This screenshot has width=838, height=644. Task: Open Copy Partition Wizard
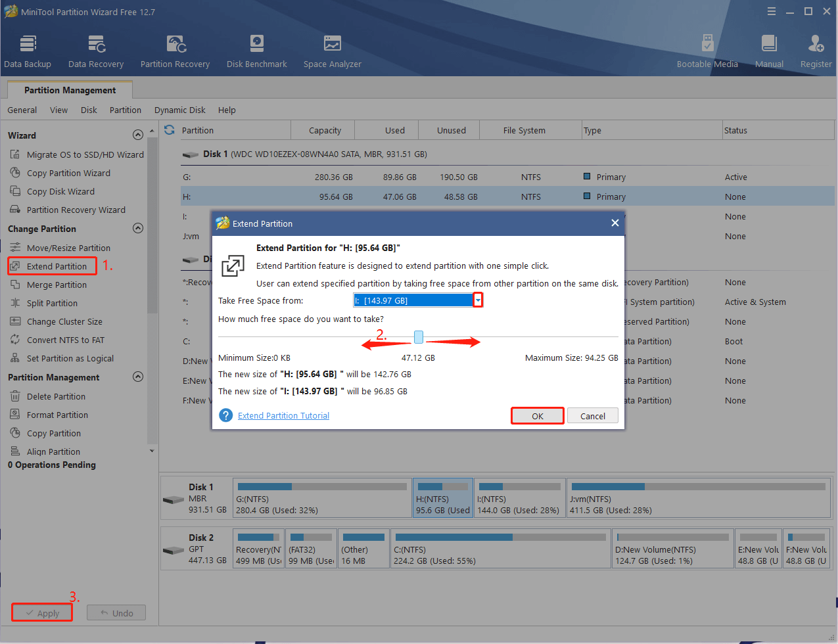[x=60, y=173]
